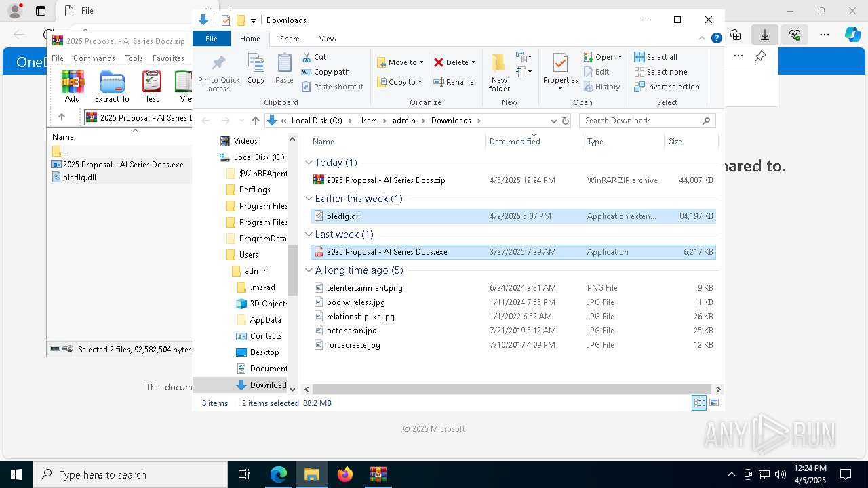The image size is (868, 488).
Task: Click the Copy ribbon icon
Action: pyautogui.click(x=256, y=69)
